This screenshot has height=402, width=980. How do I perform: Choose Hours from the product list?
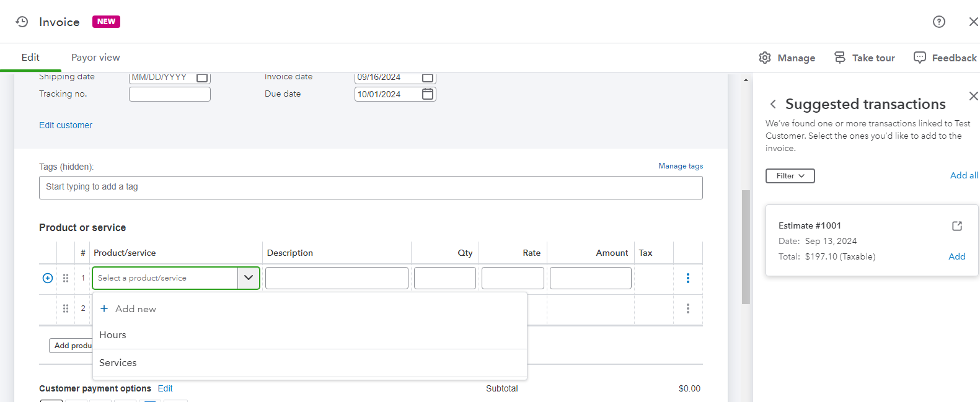click(113, 335)
